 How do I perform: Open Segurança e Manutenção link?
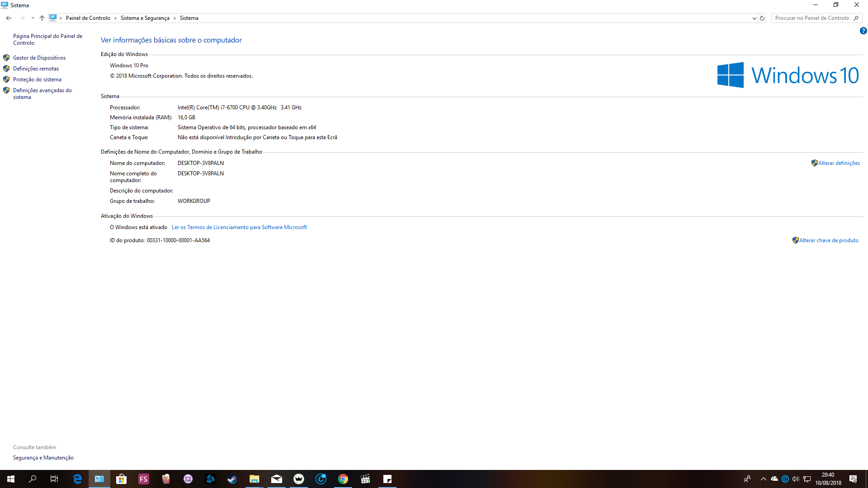43,458
